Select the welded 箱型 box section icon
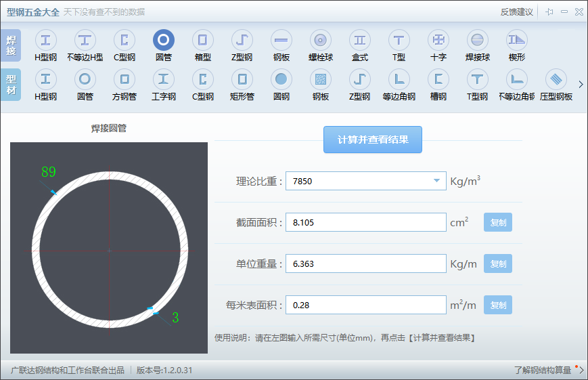Viewport: 588px width, 380px height. pyautogui.click(x=202, y=40)
